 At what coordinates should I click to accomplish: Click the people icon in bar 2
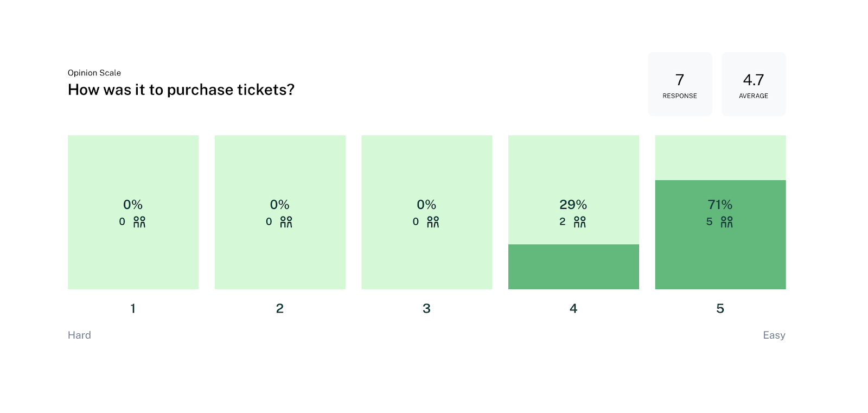point(286,222)
